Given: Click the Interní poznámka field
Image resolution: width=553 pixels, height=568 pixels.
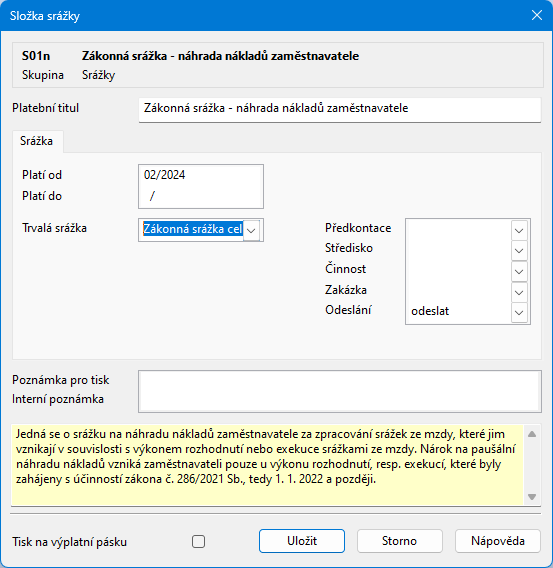Looking at the screenshot, I should 340,401.
